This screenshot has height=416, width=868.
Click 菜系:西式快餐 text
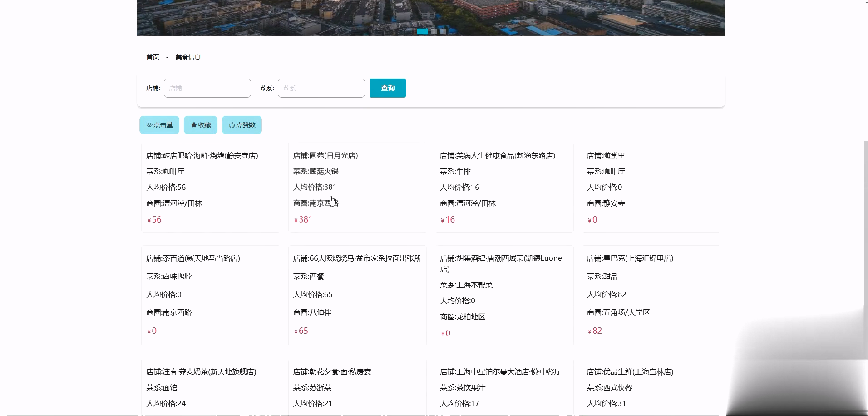click(609, 387)
